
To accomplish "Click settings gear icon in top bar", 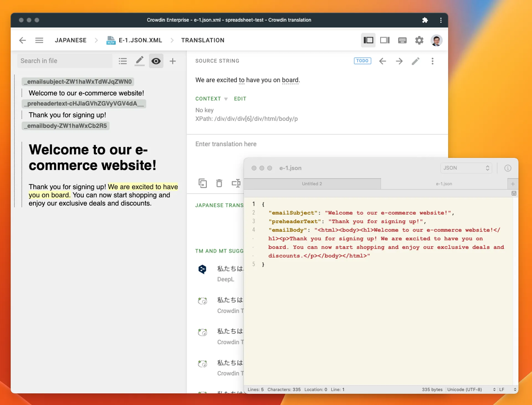I will (419, 40).
